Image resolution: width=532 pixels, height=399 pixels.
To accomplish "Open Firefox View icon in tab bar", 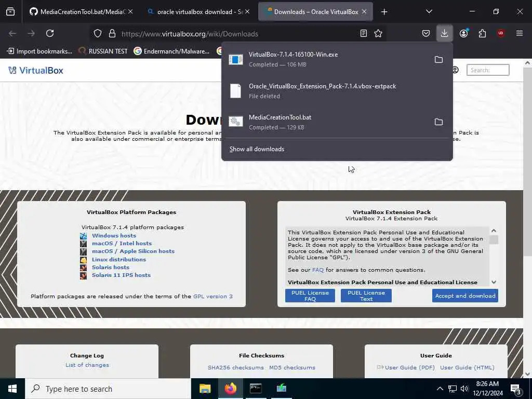I will (x=10, y=11).
